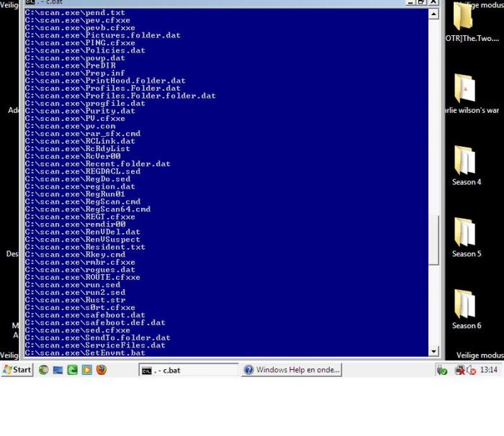This screenshot has height=436, width=504.
Task: Launch the green globe quick launch icon
Action: click(43, 370)
